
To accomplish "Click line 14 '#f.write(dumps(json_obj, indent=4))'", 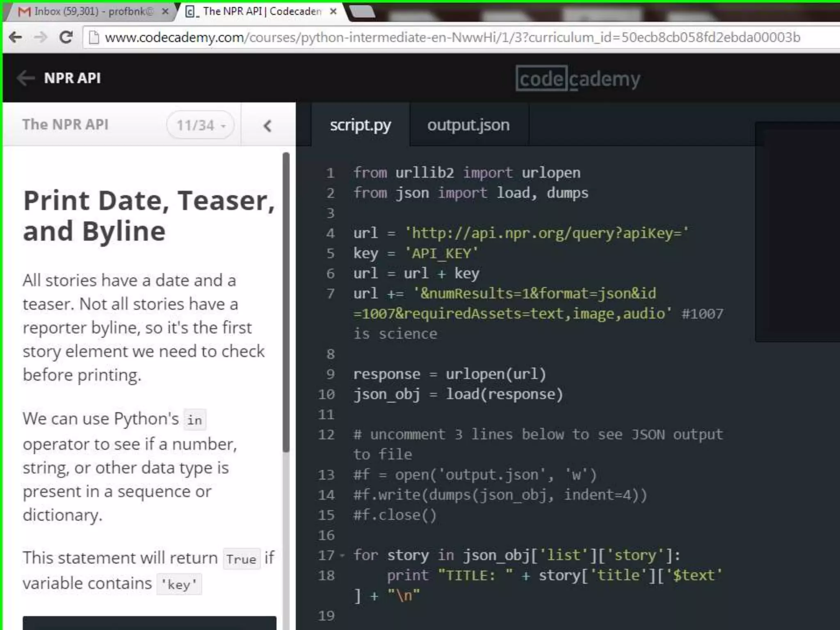I will click(500, 495).
